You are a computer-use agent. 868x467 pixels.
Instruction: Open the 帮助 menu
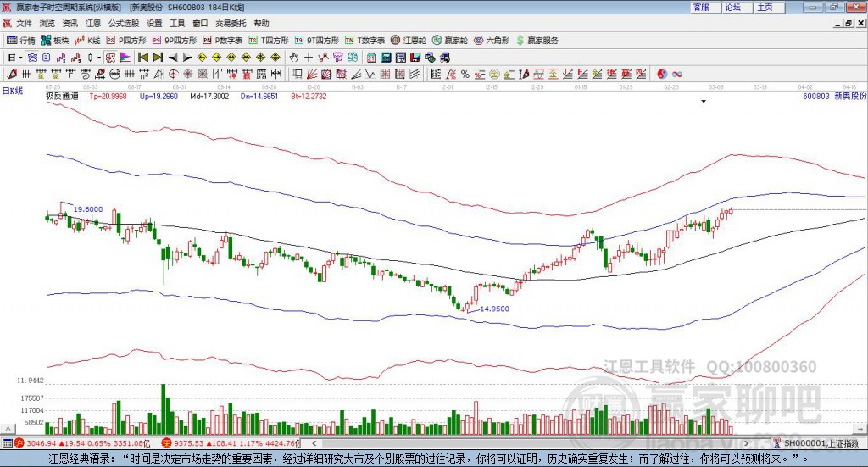(261, 23)
